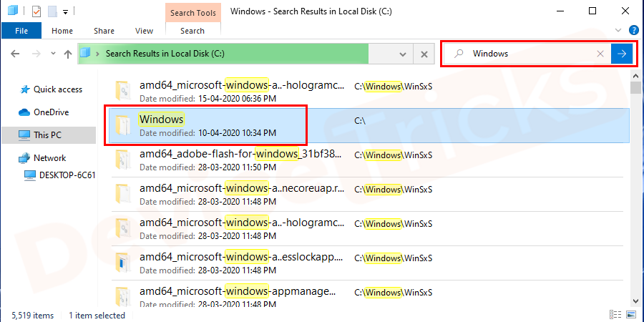Select OneDrive in the navigation pane
Viewport: 644px width, 322px height.
(x=52, y=112)
